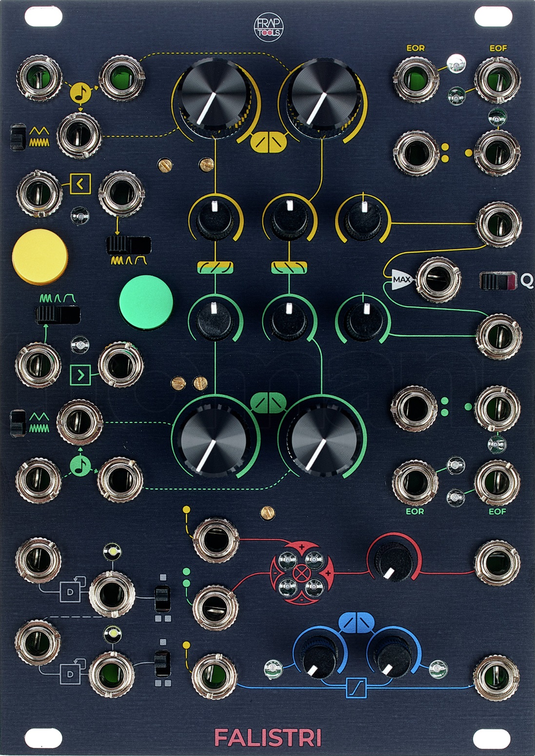
Task: Toggle the green three-position shape switch
Action: [x=58, y=314]
